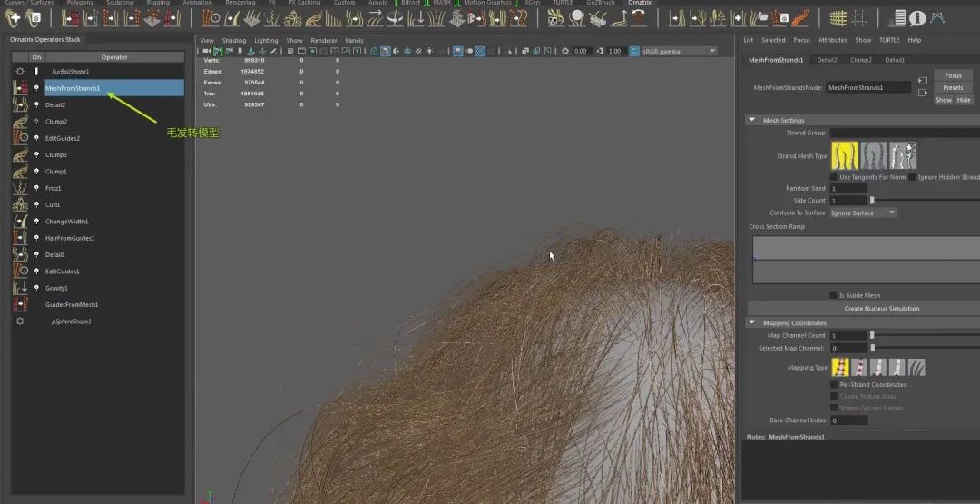980x504 pixels.
Task: Click the gear icon beside FurBallShape1
Action: [20, 71]
